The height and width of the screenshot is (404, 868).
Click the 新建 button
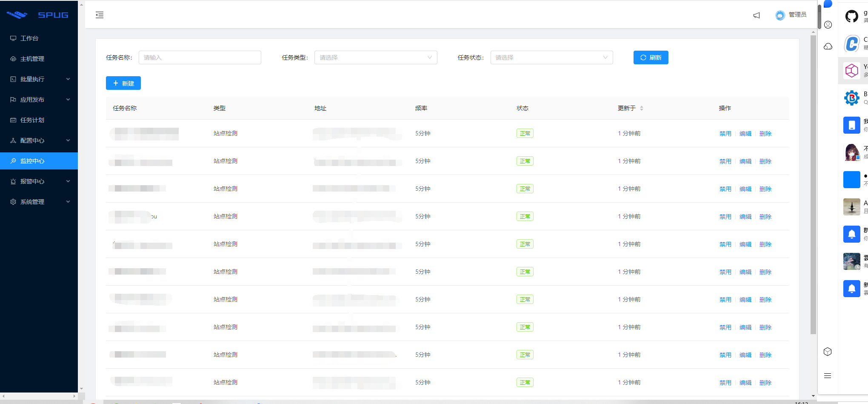pyautogui.click(x=123, y=83)
